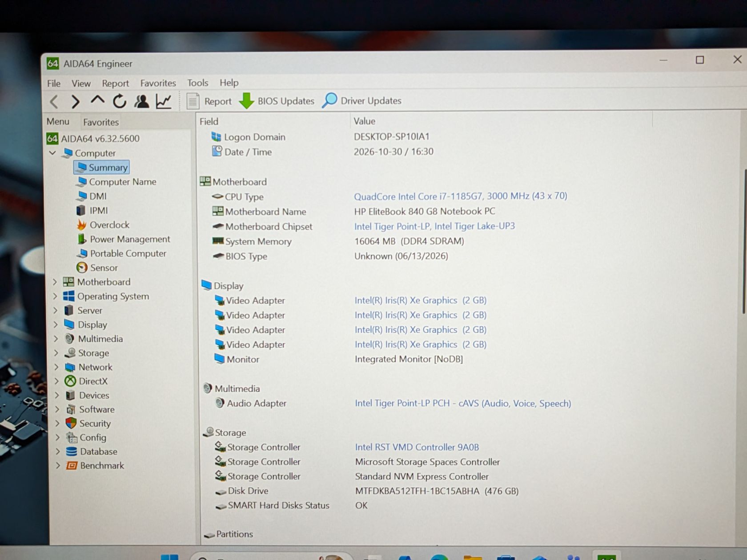Select the DMI tree item
Image resolution: width=747 pixels, height=560 pixels.
click(x=92, y=196)
